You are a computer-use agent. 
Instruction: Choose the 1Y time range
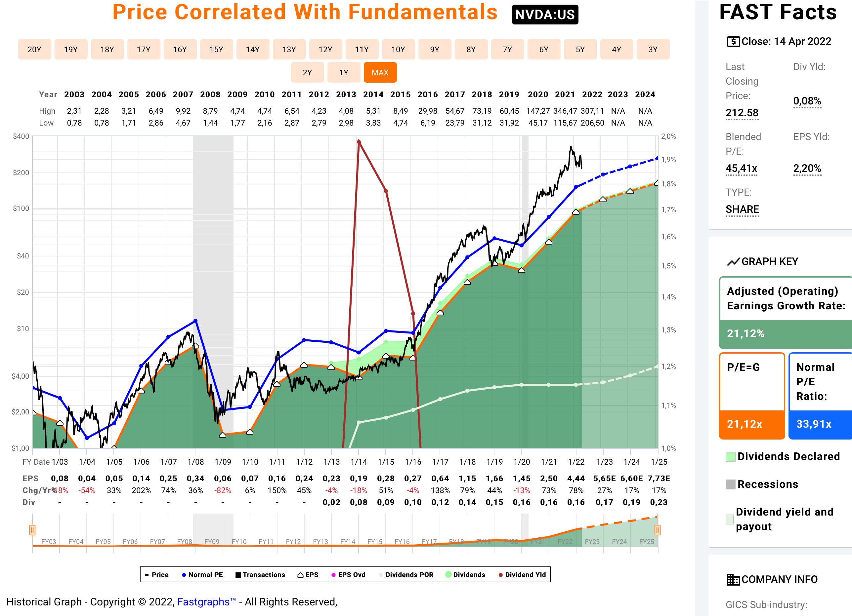343,72
